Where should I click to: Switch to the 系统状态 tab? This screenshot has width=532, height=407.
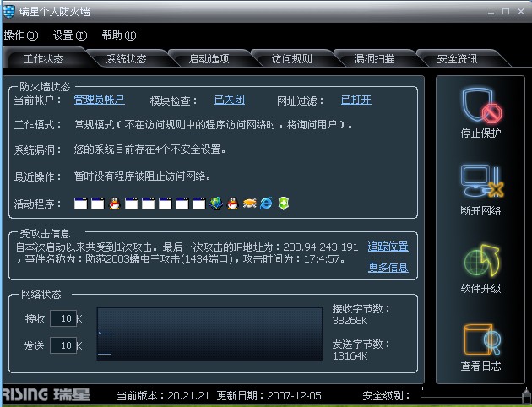[x=126, y=59]
